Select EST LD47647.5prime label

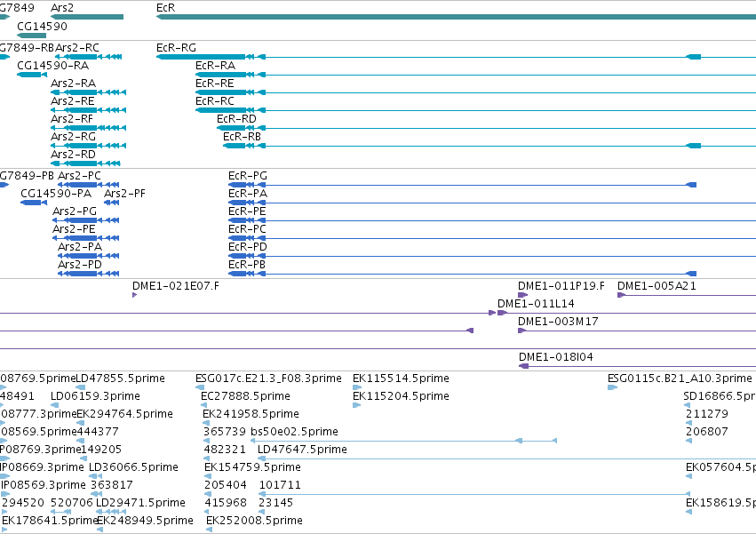[302, 450]
